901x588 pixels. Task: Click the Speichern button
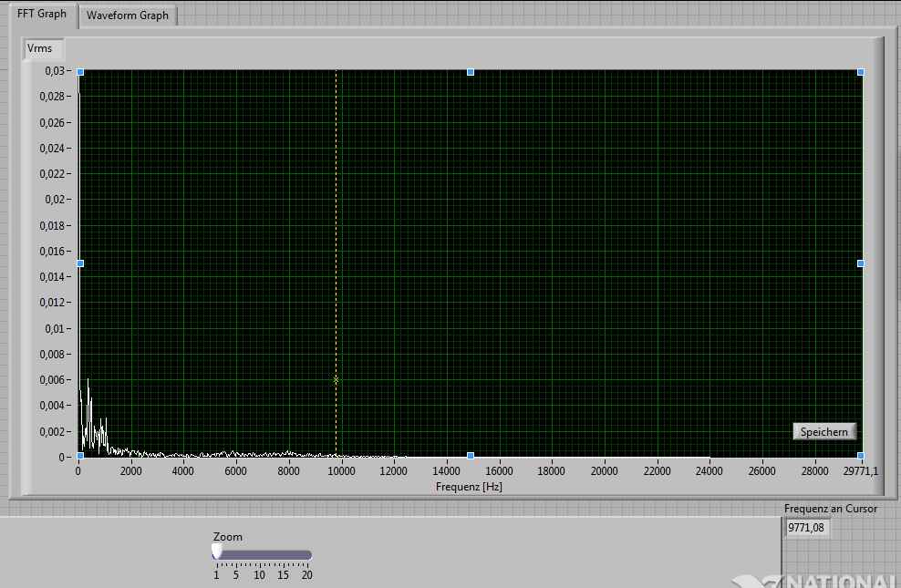click(x=824, y=432)
